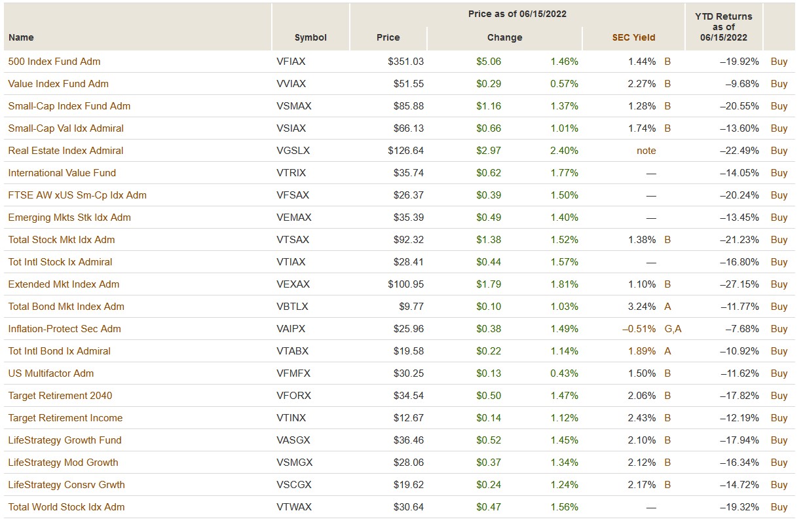Click Tot Intl Stock Ix Admiral
Image resolution: width=803 pixels, height=532 pixels.
(60, 262)
